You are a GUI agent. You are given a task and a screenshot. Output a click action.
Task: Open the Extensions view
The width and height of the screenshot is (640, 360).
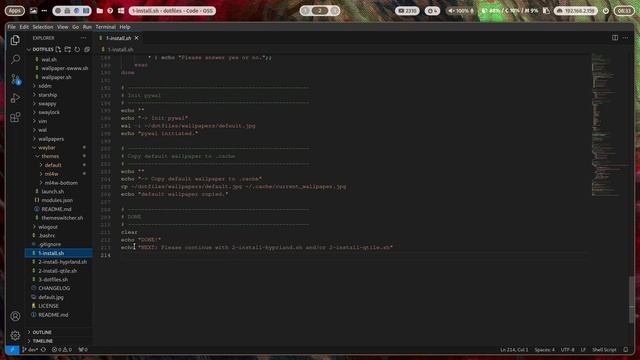point(15,118)
